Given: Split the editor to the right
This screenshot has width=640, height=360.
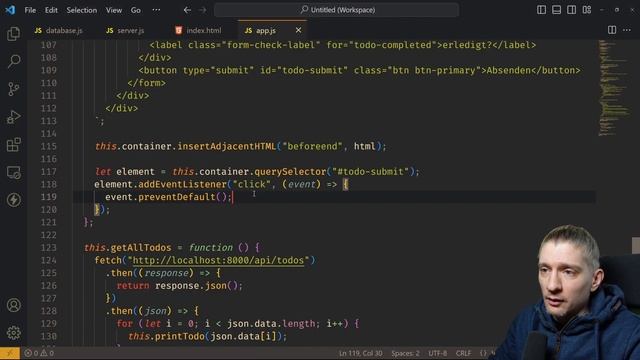Looking at the screenshot, I should coord(612,30).
